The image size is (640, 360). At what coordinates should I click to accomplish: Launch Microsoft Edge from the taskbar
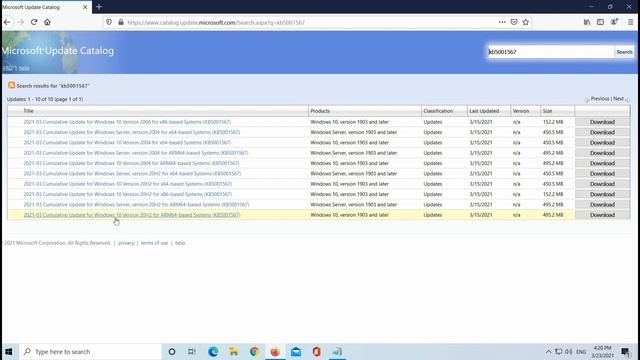(213, 351)
